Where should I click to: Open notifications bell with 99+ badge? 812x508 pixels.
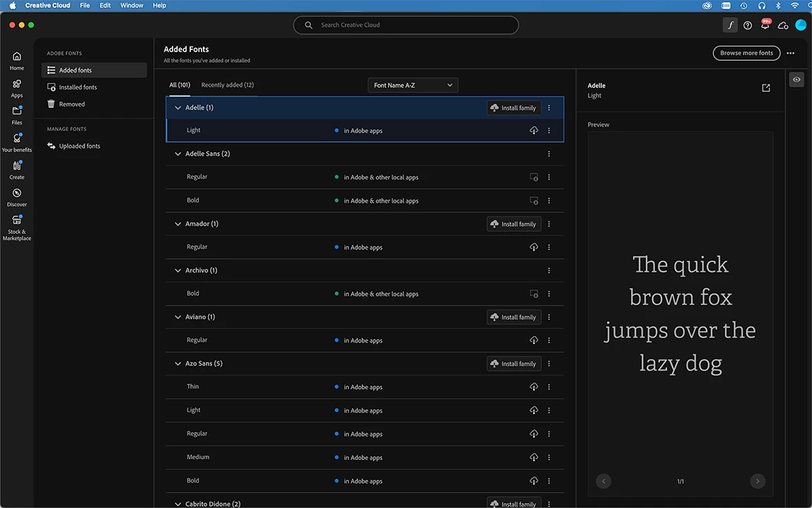[x=765, y=25]
